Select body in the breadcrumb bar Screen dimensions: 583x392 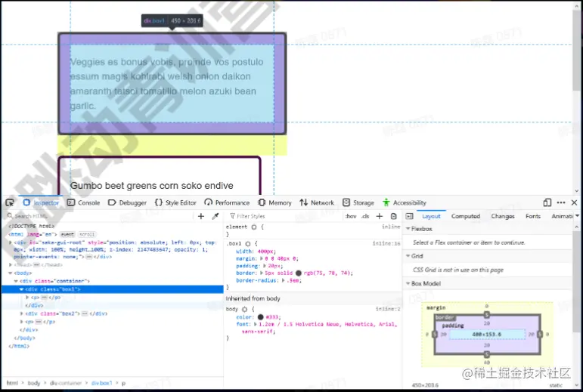pos(33,383)
